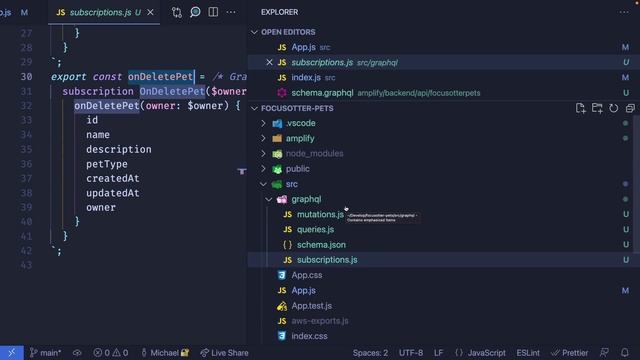Split the editor with the split icon
This screenshot has height=360, width=640.
pos(213,12)
